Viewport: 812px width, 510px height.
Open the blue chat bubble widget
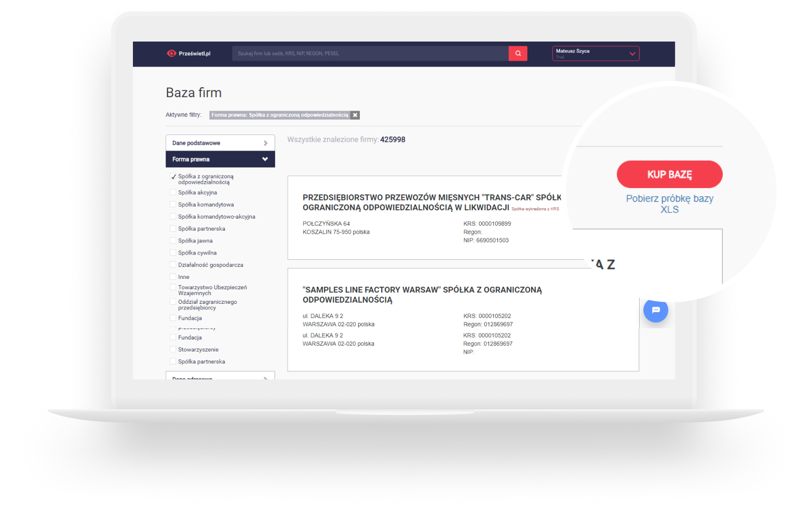click(655, 310)
